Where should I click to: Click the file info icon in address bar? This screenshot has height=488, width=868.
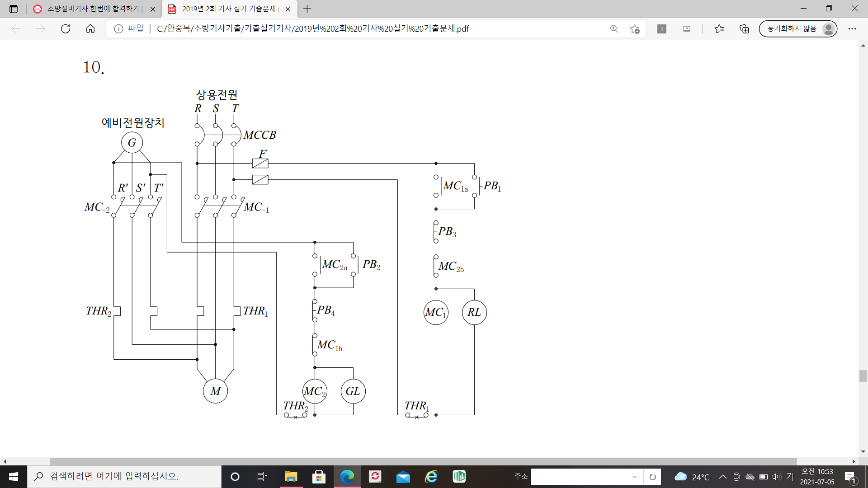118,29
